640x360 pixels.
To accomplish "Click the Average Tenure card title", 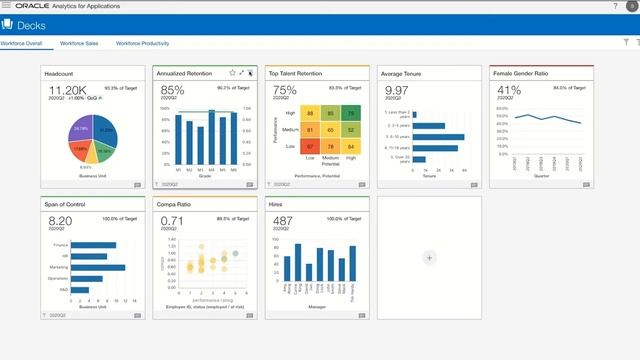I will click(401, 73).
